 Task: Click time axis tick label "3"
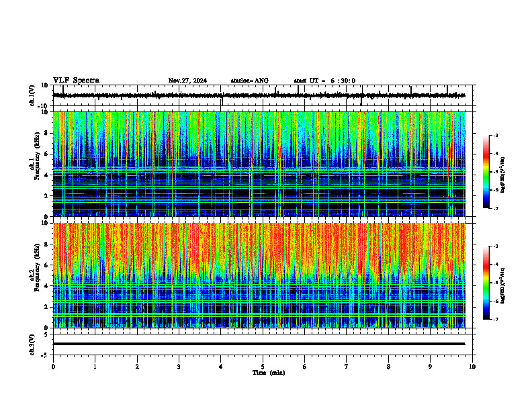pos(179,367)
